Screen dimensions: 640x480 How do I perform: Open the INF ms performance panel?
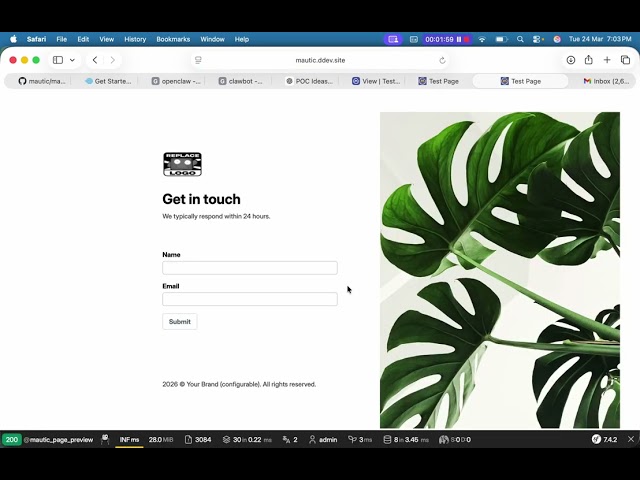pos(129,440)
